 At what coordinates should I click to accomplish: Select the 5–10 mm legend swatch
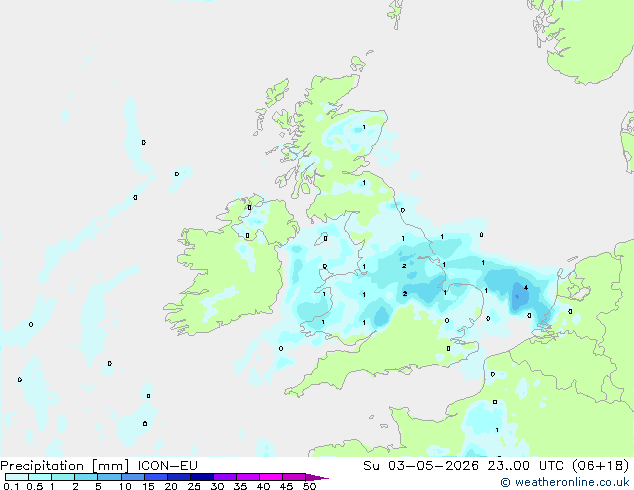tap(109, 477)
